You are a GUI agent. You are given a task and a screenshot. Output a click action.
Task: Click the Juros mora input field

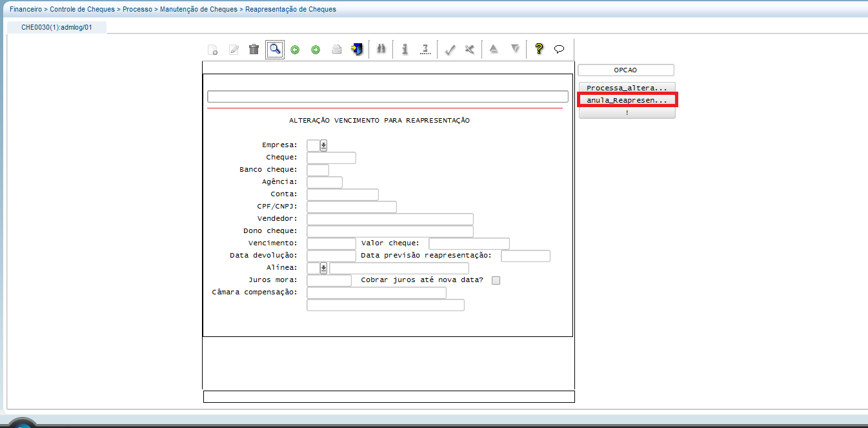pyautogui.click(x=329, y=280)
